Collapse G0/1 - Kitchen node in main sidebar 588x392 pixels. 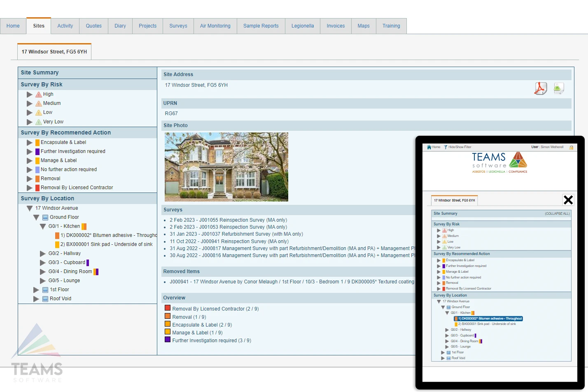point(43,227)
